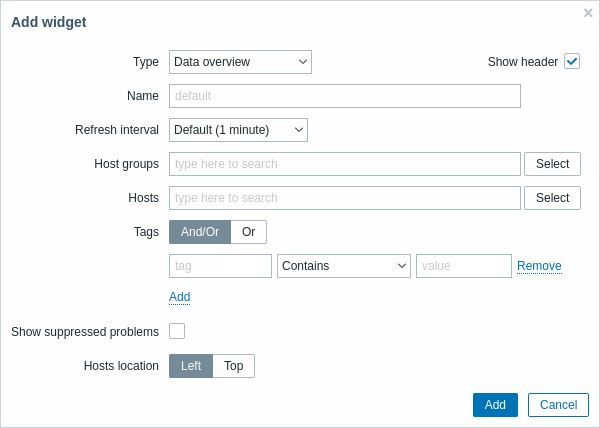Choose And/Or tags mode

(200, 232)
